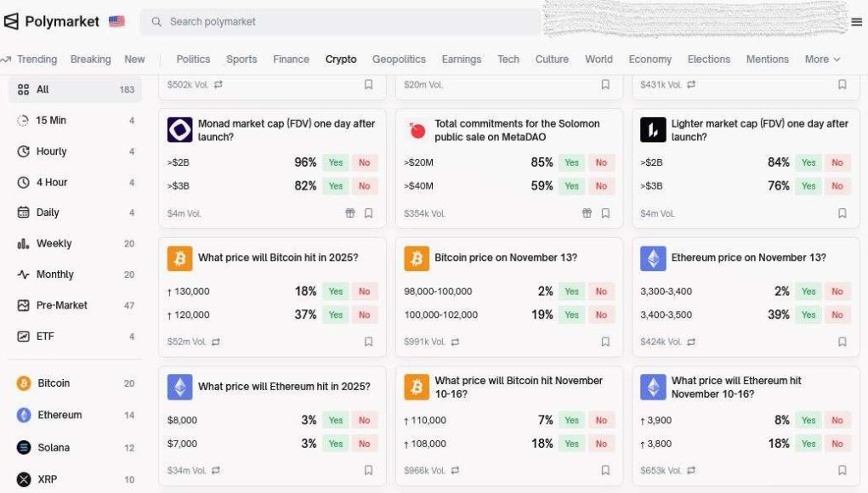
Task: Click the US flag icon next to Polymarket
Action: click(116, 21)
